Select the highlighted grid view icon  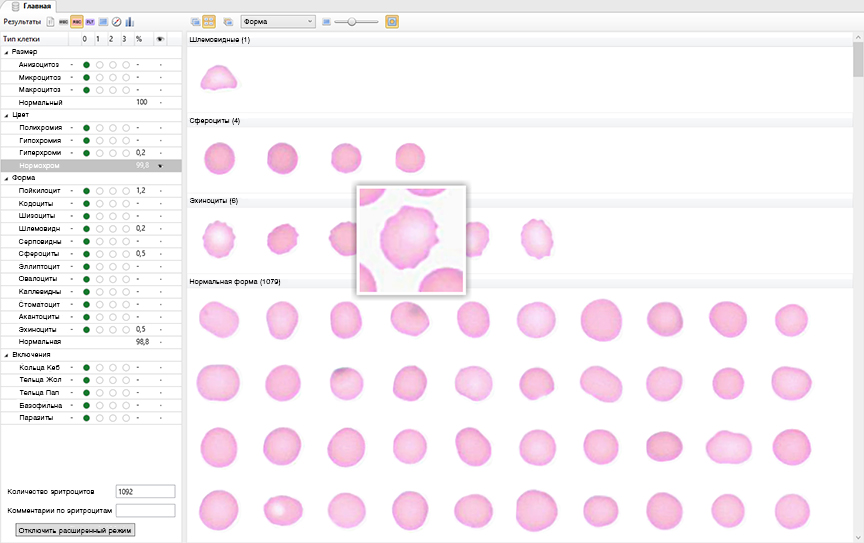tap(209, 21)
